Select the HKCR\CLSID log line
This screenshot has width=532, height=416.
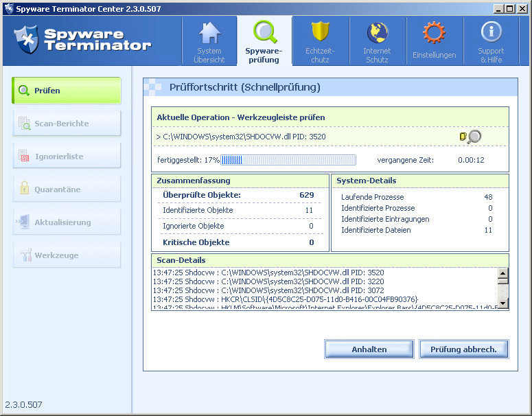coord(286,299)
